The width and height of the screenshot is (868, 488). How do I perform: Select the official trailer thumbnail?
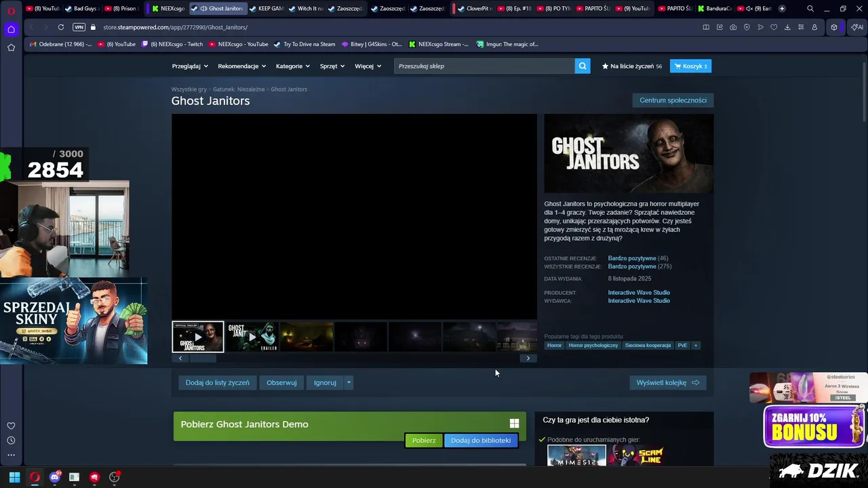click(198, 337)
